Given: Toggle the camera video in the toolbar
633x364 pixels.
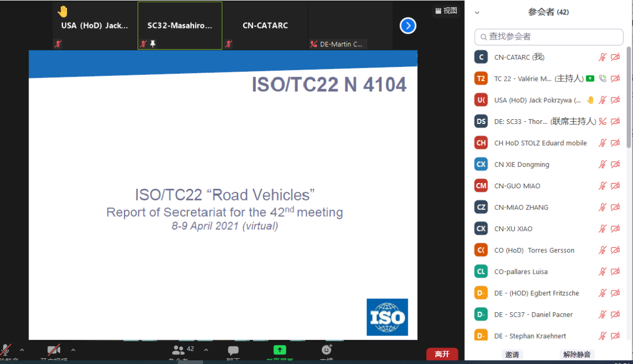Looking at the screenshot, I should pos(54,350).
